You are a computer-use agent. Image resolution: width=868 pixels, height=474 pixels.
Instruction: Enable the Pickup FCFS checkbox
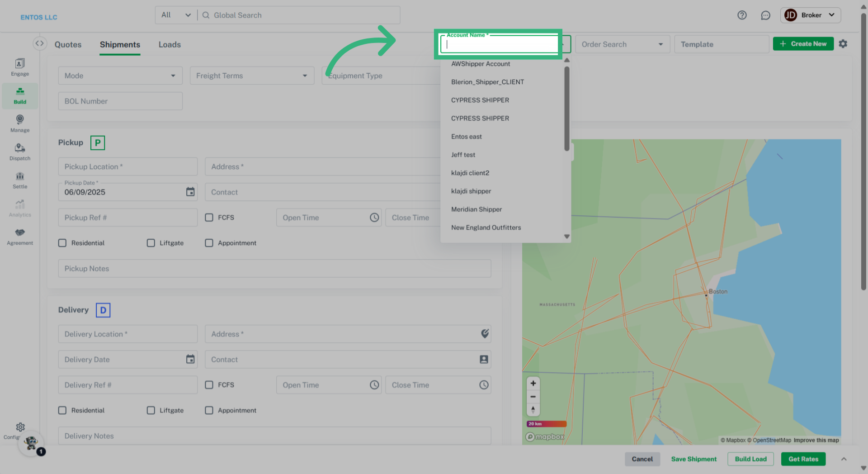[209, 218]
